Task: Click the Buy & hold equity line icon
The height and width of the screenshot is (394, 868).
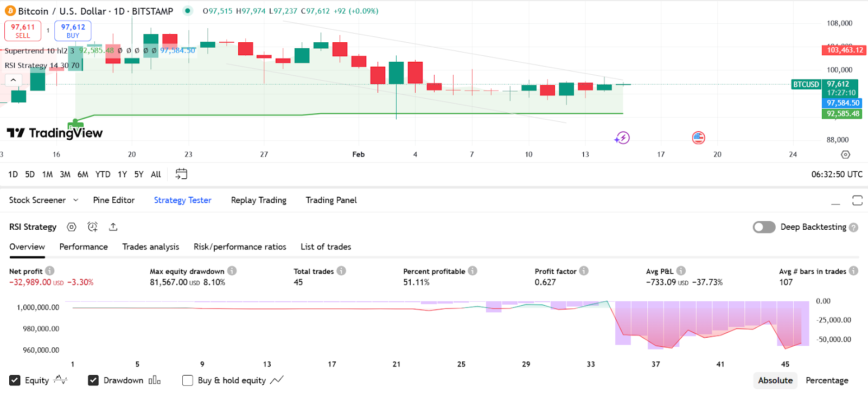Action: pos(277,380)
